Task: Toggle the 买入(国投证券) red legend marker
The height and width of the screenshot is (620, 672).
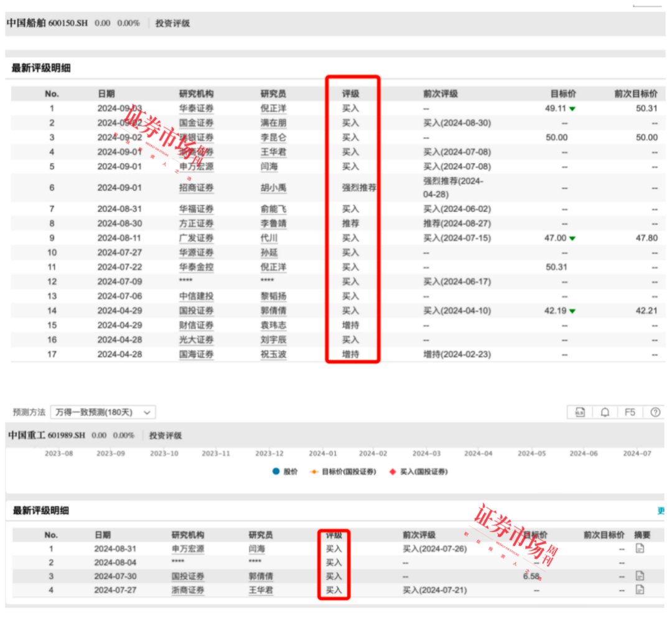Action: (x=392, y=472)
